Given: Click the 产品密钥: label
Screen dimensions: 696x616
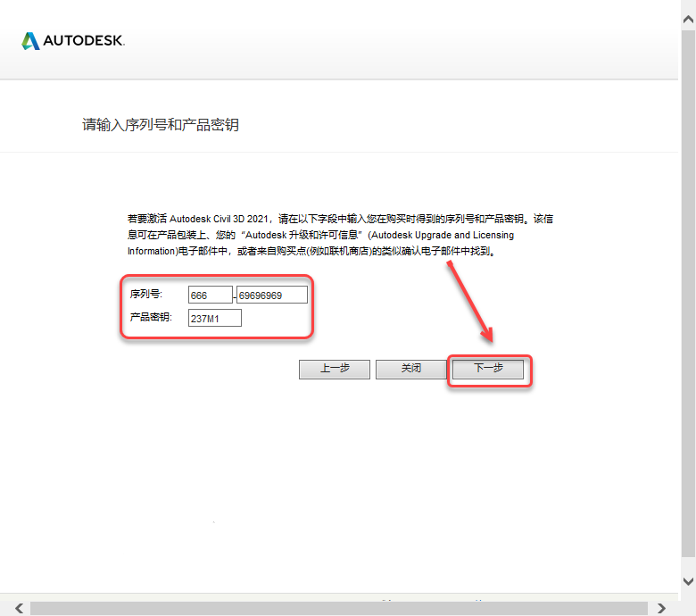Looking at the screenshot, I should click(x=151, y=317).
